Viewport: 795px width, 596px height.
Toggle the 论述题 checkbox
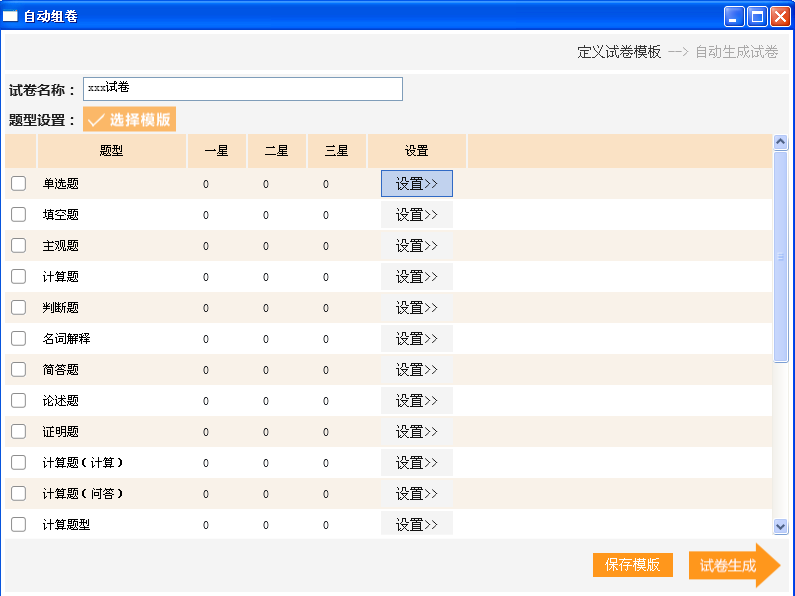click(x=19, y=400)
